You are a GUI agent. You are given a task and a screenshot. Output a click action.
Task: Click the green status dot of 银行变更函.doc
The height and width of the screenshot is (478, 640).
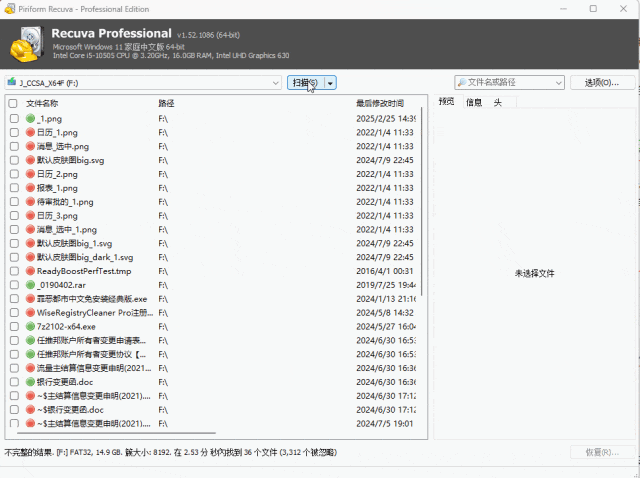[30, 382]
